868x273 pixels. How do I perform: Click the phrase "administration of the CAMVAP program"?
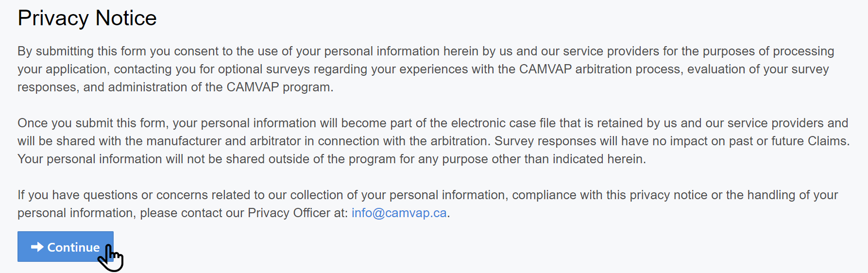pyautogui.click(x=221, y=87)
